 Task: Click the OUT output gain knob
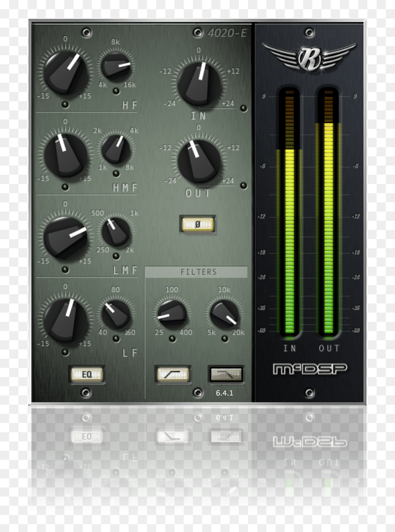point(199,161)
